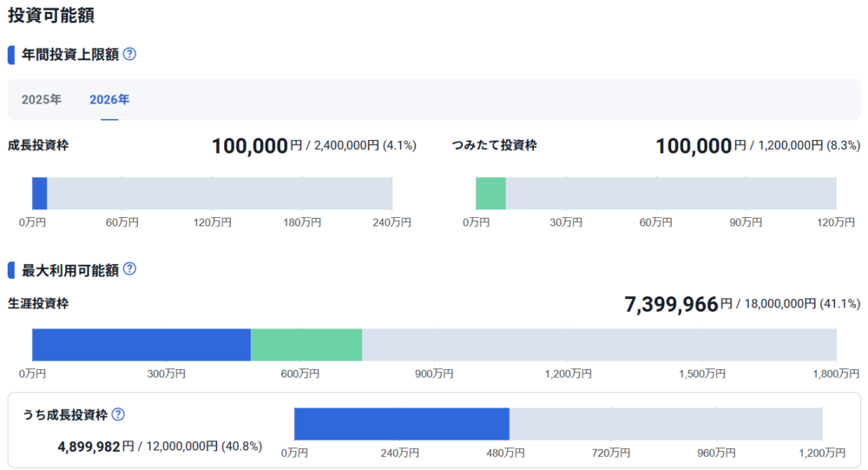This screenshot has width=868, height=470.
Task: Click help icon beside うち成長投資枠
Action: tap(118, 415)
